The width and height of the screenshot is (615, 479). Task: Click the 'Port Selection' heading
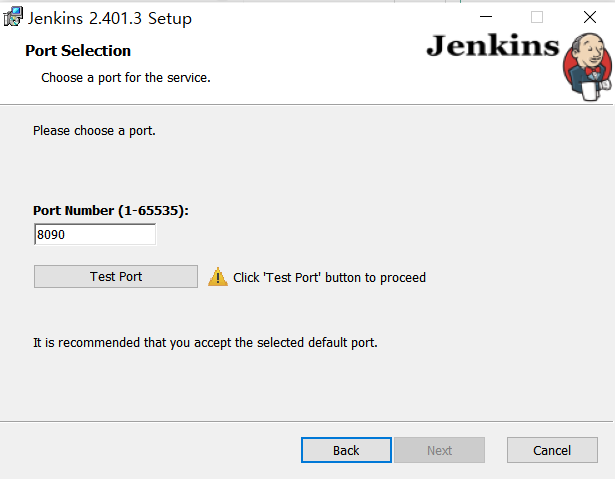pyautogui.click(x=78, y=51)
